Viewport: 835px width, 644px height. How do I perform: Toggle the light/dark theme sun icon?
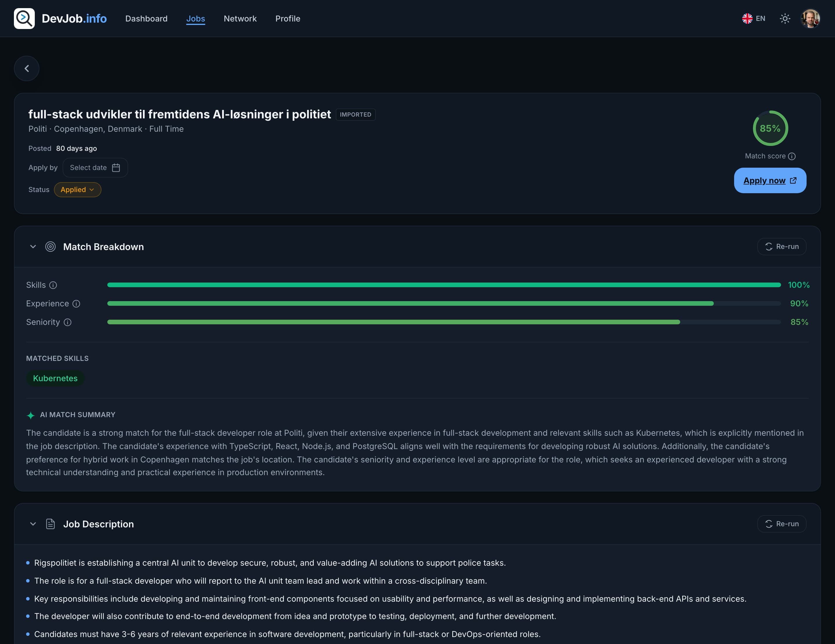point(785,18)
